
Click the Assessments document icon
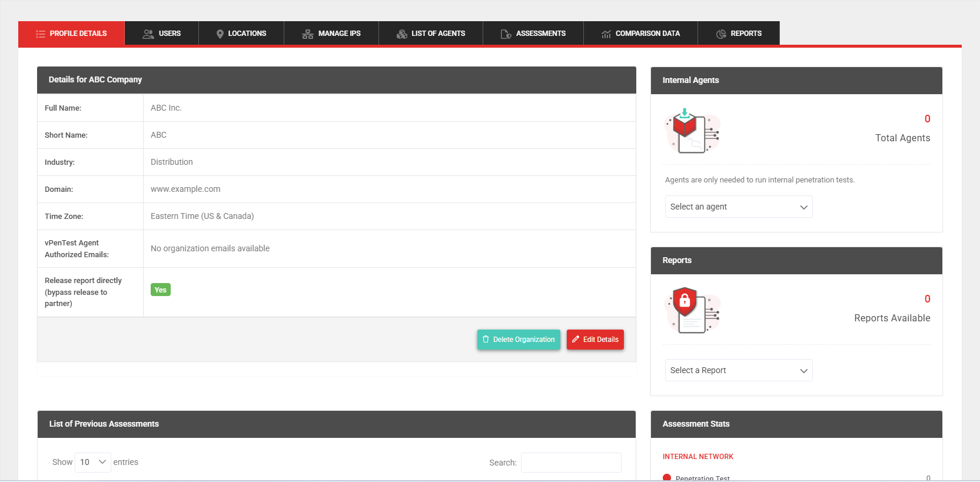coord(506,34)
